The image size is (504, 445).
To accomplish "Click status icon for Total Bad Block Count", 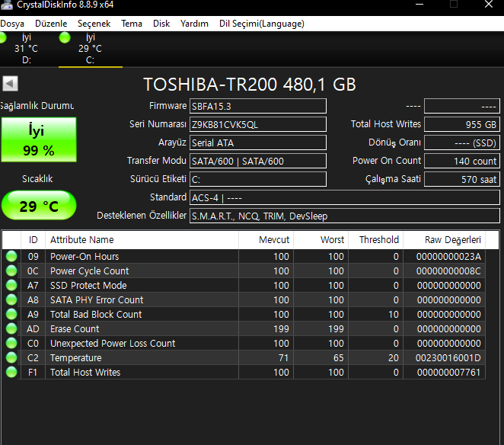I will [11, 315].
